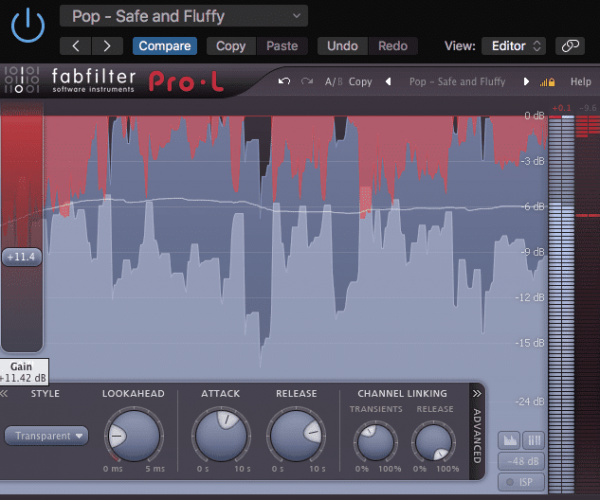Click the +0.1 peak level readout
This screenshot has height=500, width=600.
(561, 108)
